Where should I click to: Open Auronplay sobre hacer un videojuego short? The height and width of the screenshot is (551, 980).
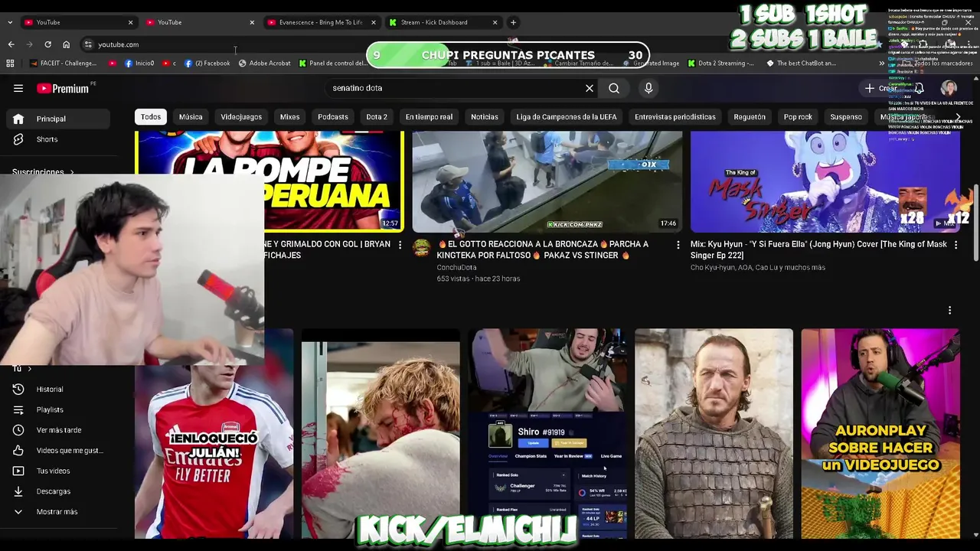[x=880, y=434]
